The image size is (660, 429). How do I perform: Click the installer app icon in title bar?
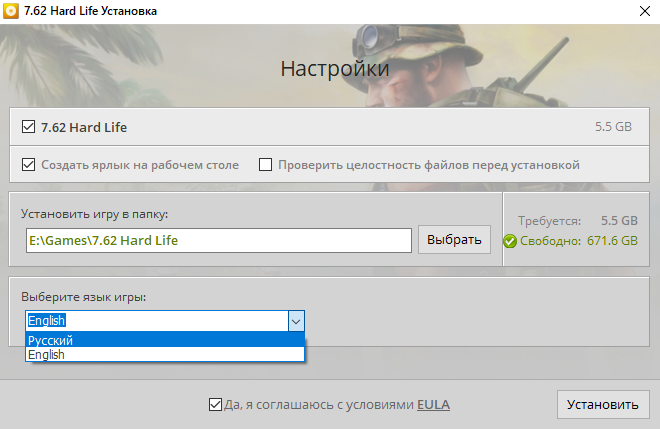(11, 11)
